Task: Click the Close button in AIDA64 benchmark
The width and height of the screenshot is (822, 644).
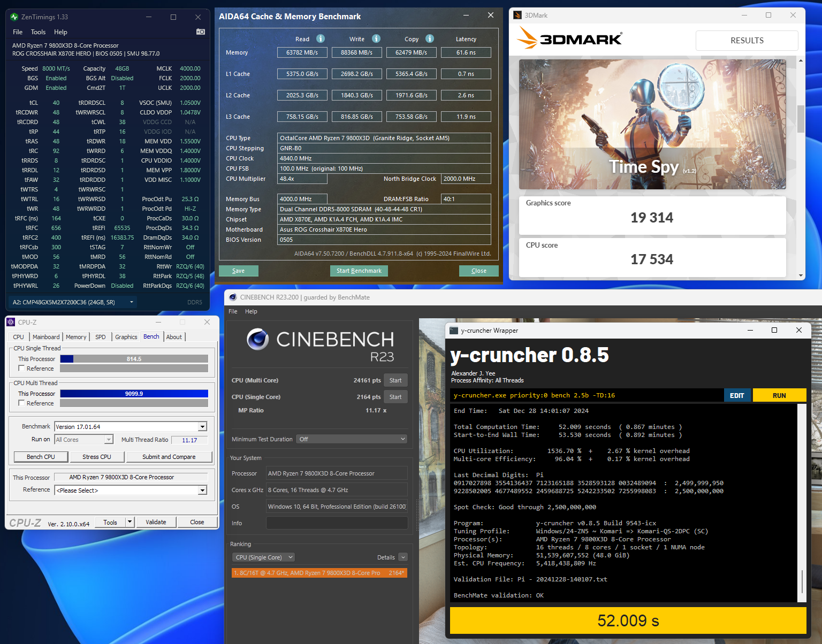Action: click(479, 271)
